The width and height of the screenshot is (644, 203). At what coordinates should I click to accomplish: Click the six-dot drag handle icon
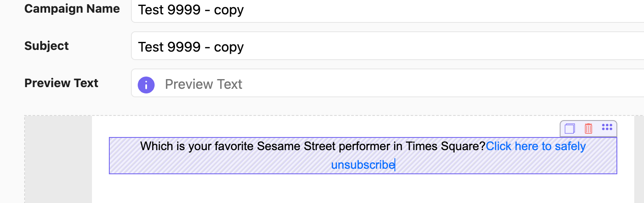607,127
